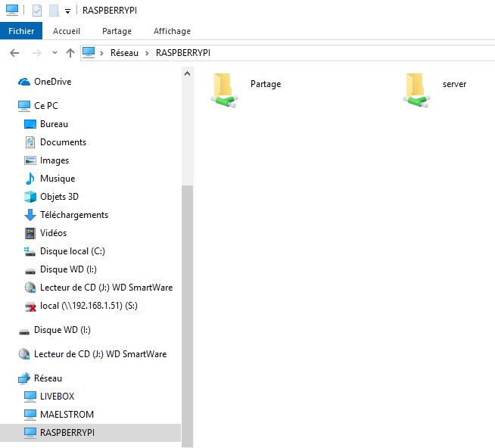
Task: Open the Fichier menu
Action: [x=21, y=31]
